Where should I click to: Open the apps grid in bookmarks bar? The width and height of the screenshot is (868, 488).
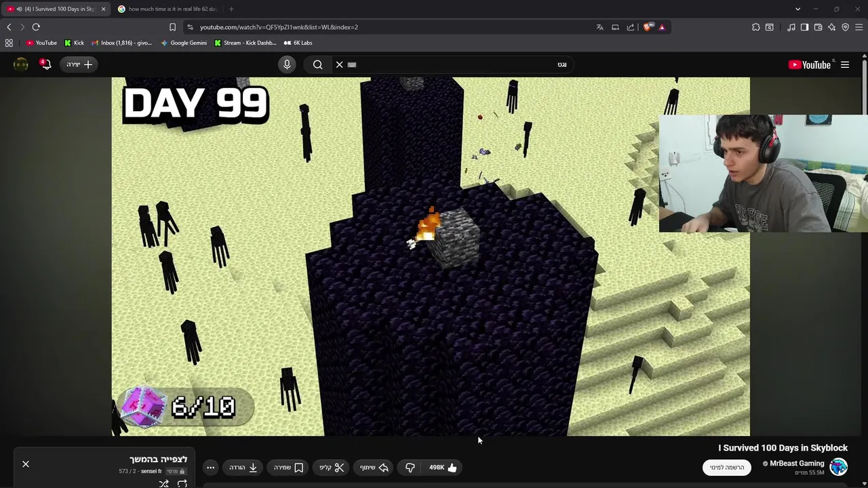pyautogui.click(x=9, y=43)
